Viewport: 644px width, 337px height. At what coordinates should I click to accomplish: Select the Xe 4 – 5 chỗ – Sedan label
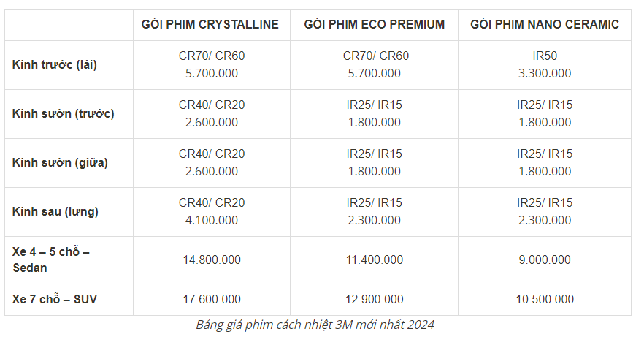51,260
